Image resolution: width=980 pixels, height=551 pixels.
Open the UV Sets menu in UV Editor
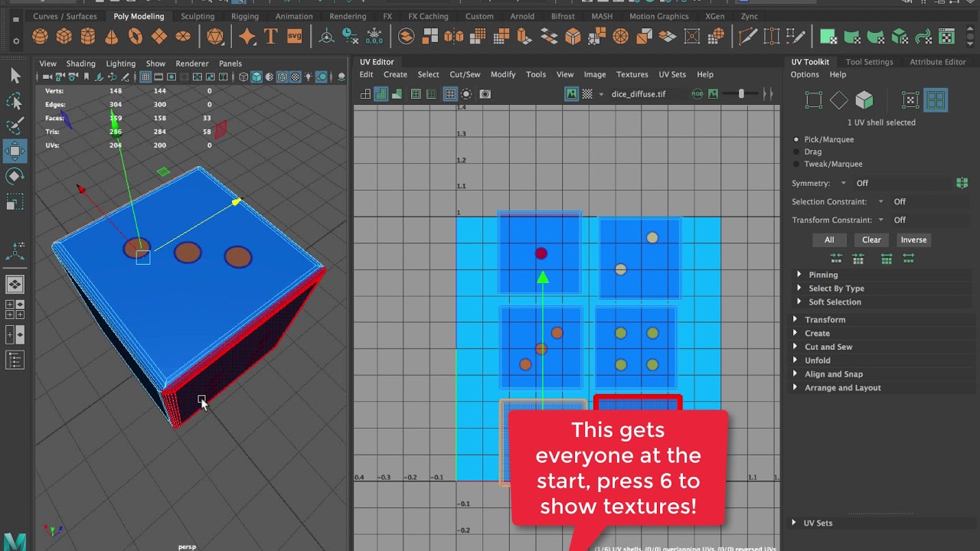tap(672, 74)
